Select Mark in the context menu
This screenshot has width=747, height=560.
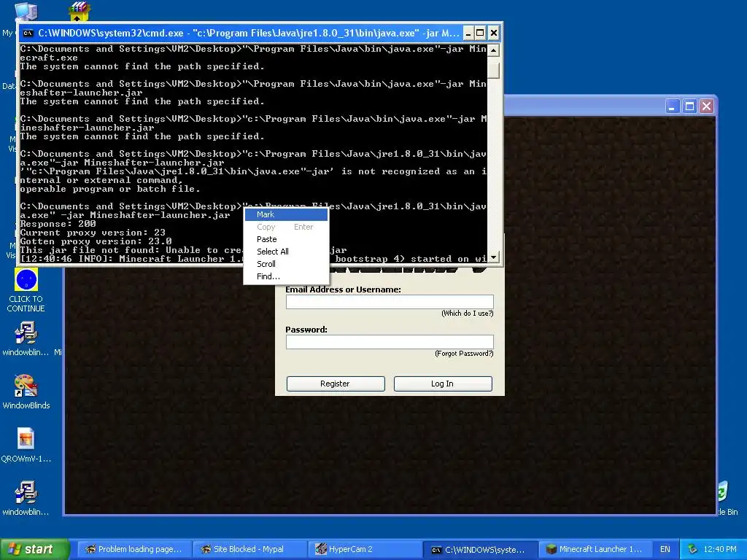[286, 215]
